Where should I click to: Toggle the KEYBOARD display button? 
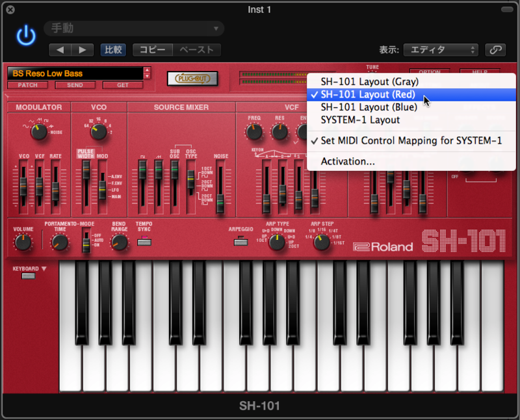29,276
